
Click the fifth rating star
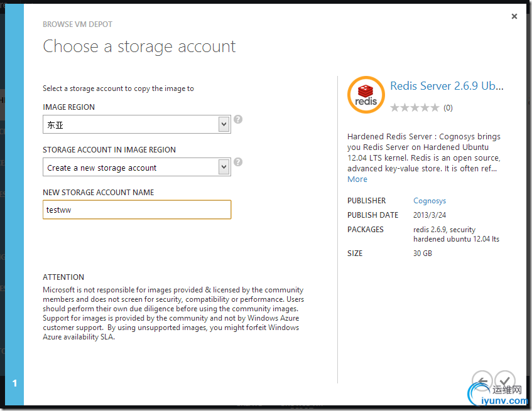[x=435, y=108]
